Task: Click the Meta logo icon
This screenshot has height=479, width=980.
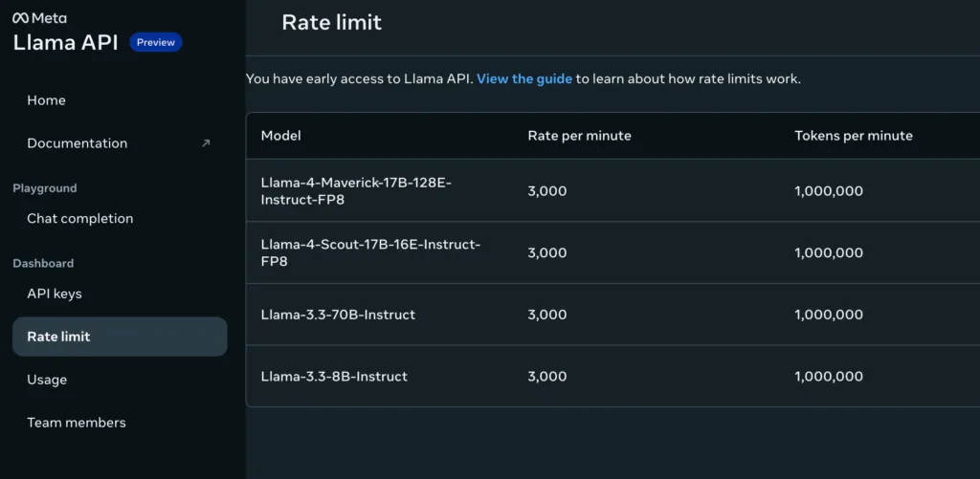Action: tap(20, 17)
